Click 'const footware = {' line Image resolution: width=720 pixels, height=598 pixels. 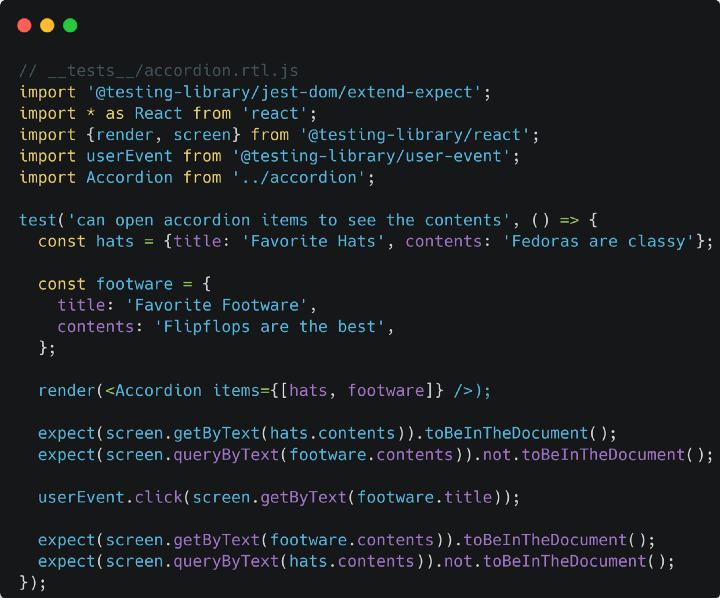click(124, 284)
